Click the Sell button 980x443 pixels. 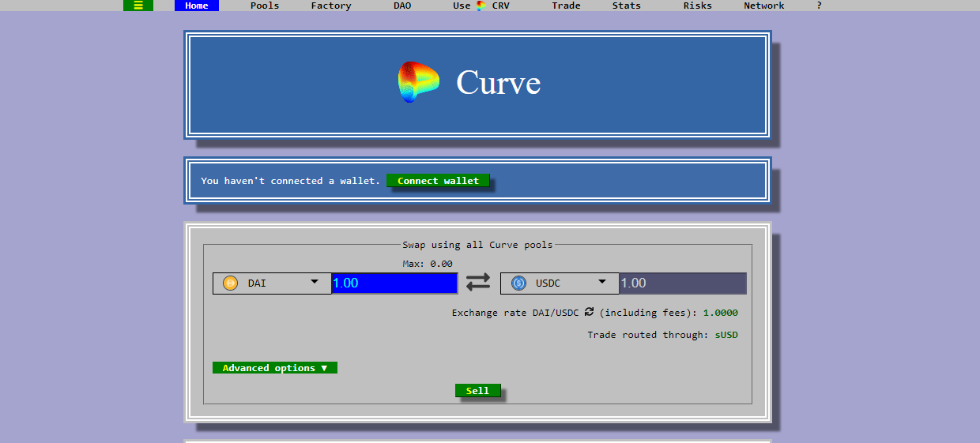477,390
